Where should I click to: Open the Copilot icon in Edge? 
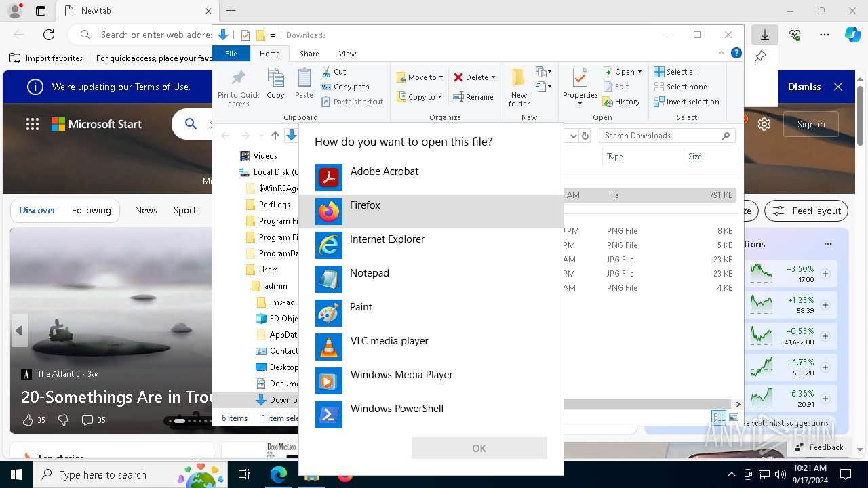pyautogui.click(x=852, y=35)
